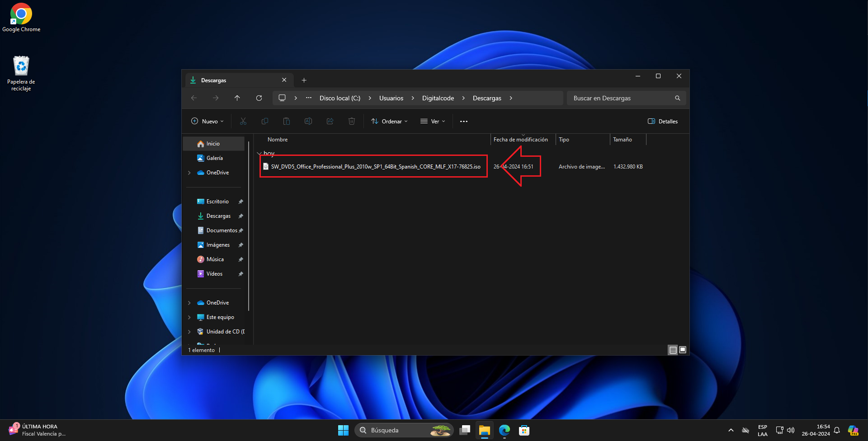The width and height of the screenshot is (868, 441).
Task: Go back with the left arrow
Action: click(194, 98)
